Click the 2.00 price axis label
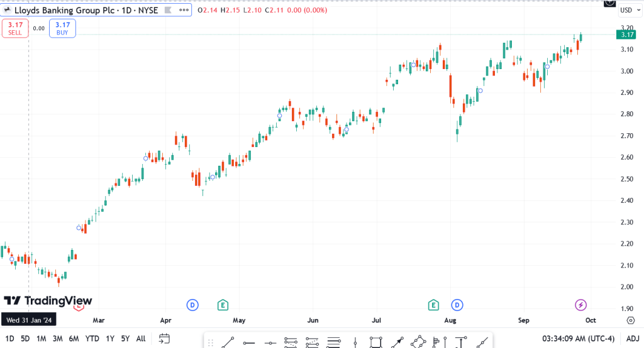 point(627,287)
